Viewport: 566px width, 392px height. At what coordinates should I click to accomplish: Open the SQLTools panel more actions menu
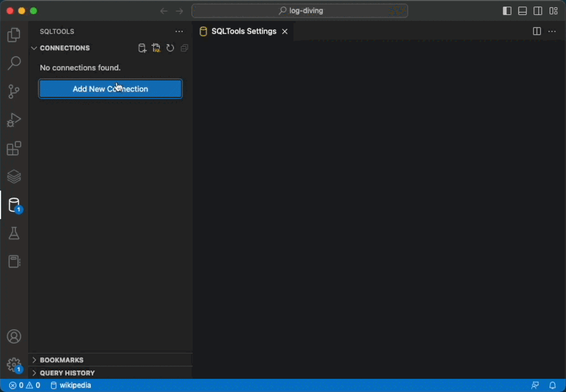(x=179, y=31)
